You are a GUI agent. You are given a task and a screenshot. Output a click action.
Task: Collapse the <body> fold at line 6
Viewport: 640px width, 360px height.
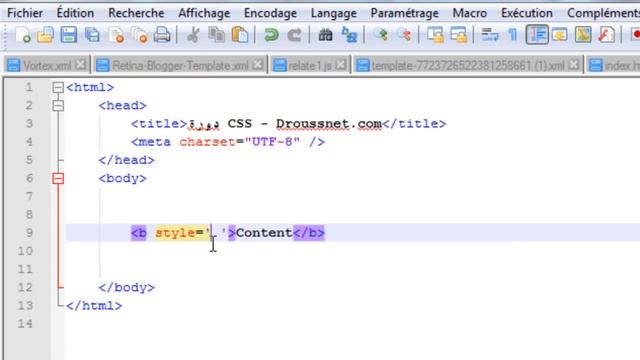point(58,178)
